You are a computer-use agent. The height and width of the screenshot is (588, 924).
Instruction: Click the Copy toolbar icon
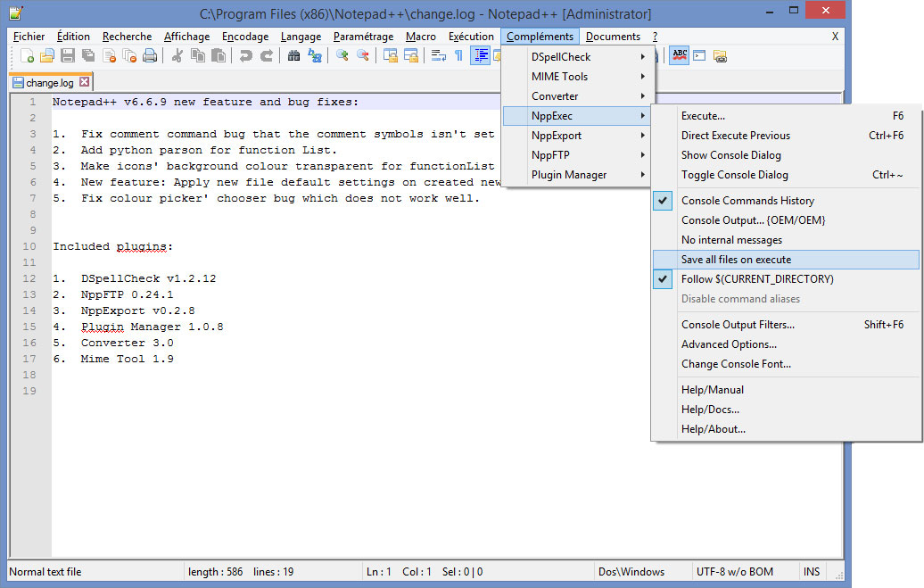(198, 56)
